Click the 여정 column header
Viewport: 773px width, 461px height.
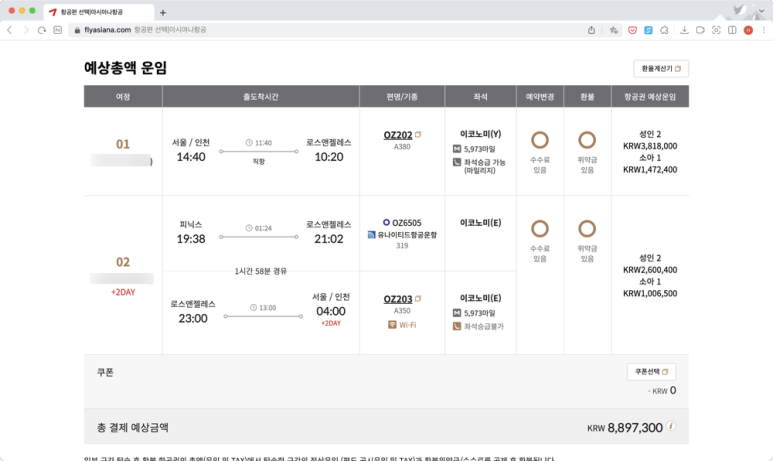click(123, 97)
